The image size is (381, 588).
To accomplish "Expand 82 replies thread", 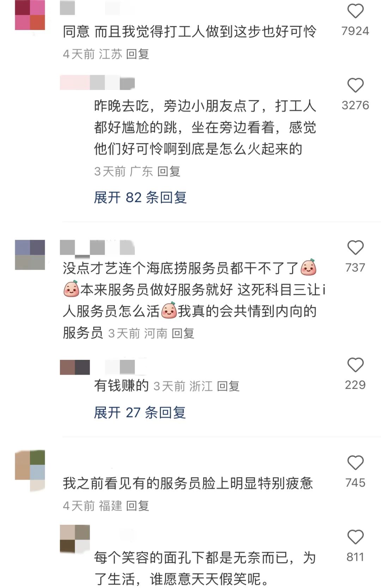I will (x=140, y=197).
